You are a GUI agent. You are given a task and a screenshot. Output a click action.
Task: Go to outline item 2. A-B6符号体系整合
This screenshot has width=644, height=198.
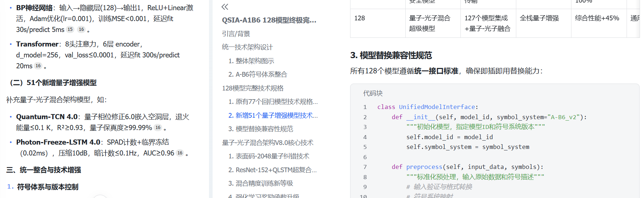coord(258,74)
